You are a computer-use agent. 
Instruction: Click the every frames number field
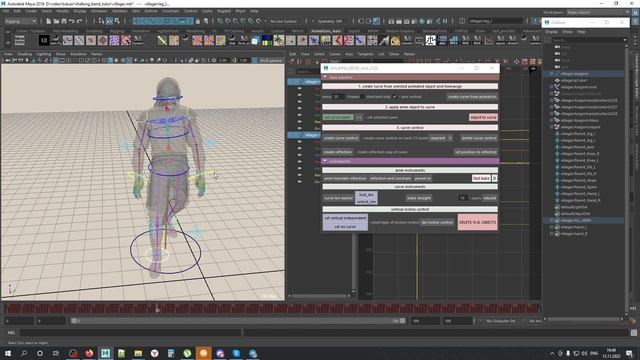(339, 97)
